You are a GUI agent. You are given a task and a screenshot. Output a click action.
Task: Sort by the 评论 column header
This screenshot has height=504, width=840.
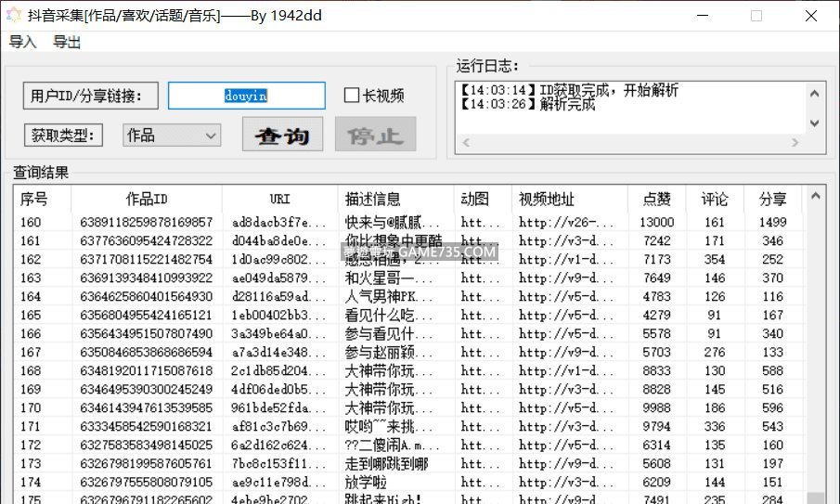coord(715,200)
